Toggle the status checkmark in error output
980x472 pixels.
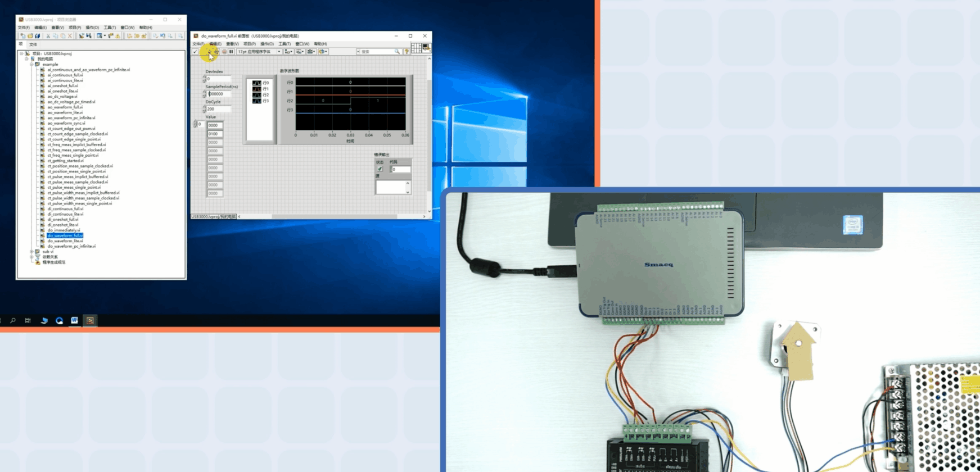pyautogui.click(x=380, y=169)
